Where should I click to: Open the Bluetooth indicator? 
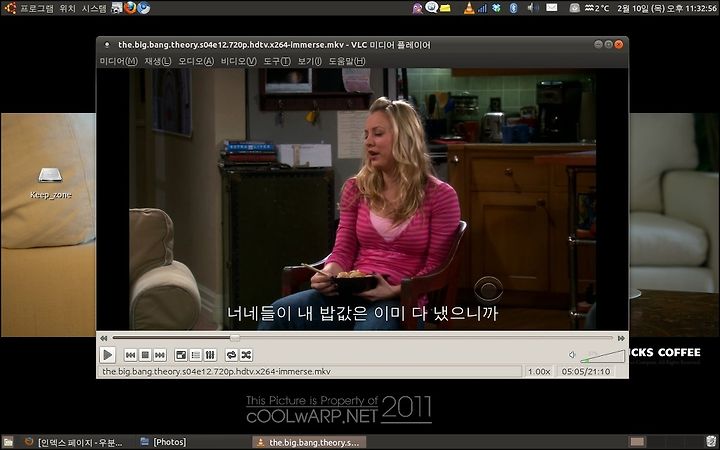pyautogui.click(x=514, y=8)
